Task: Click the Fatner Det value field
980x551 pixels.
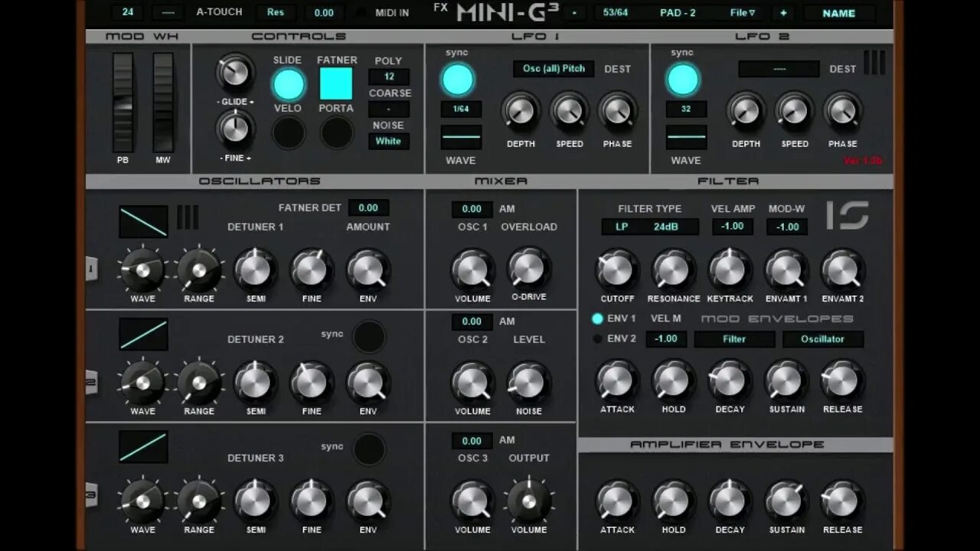Action: [368, 207]
